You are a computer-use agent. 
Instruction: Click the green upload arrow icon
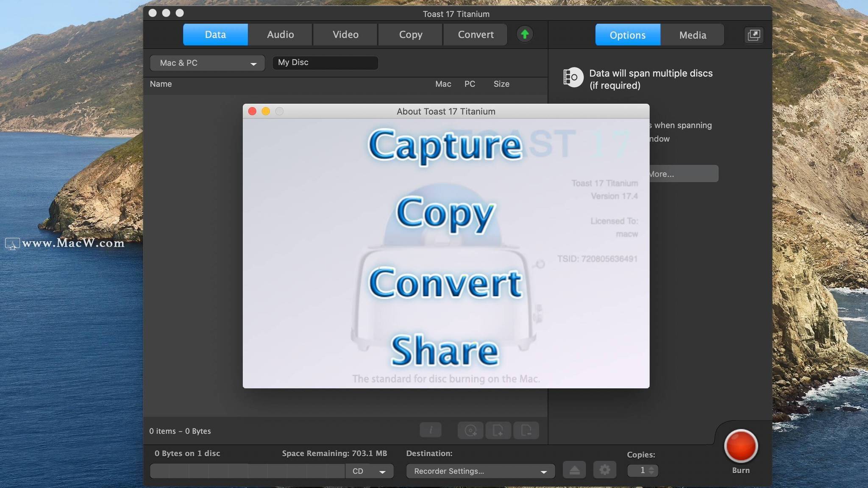click(525, 34)
